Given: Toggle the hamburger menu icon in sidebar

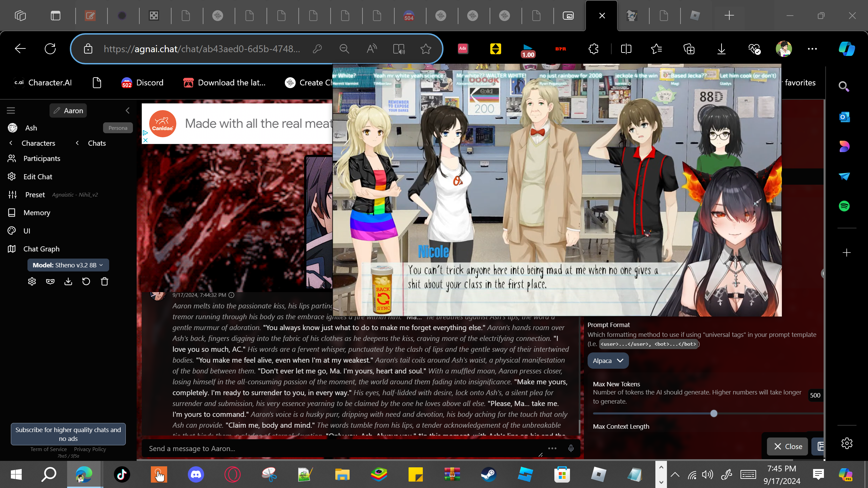Looking at the screenshot, I should click(11, 110).
